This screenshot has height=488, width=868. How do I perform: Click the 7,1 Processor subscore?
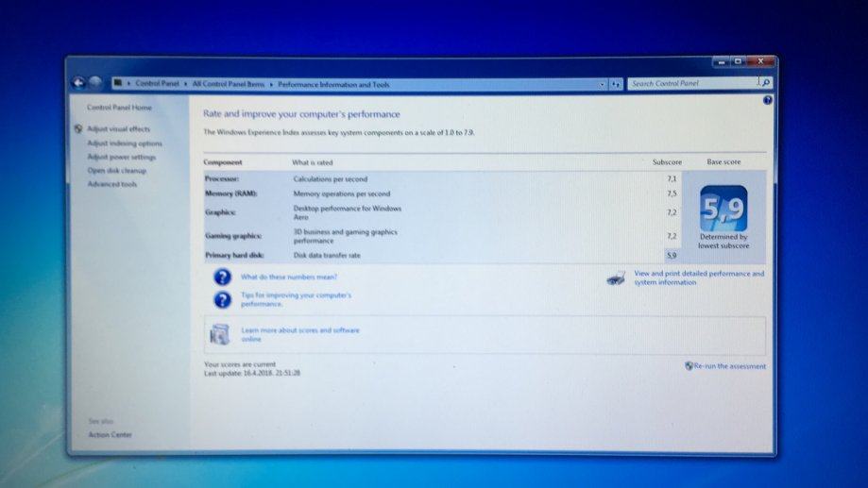672,178
